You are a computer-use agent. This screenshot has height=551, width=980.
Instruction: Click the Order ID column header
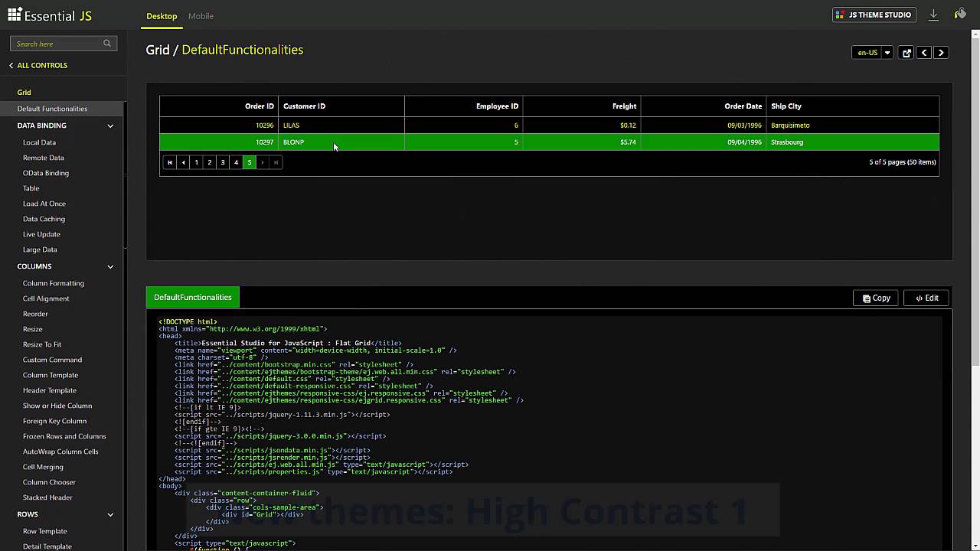(219, 106)
